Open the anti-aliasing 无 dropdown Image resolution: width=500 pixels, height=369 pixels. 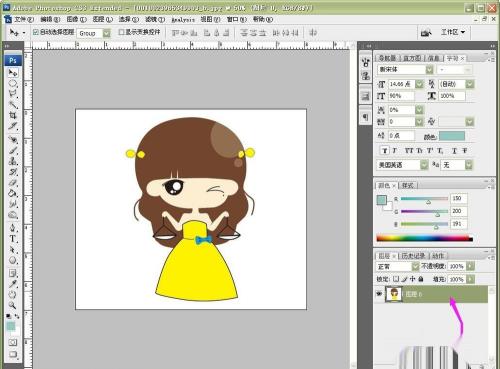tap(469, 165)
